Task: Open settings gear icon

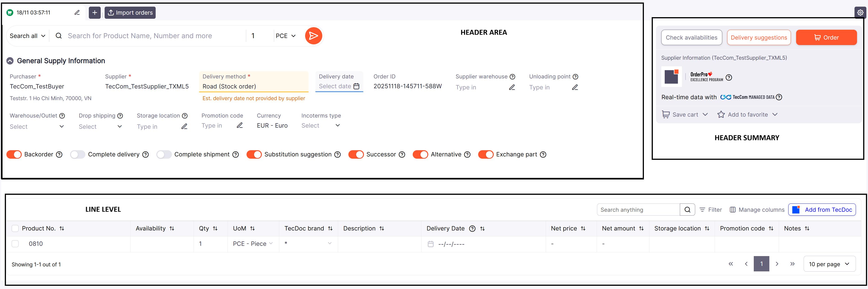Action: [860, 12]
